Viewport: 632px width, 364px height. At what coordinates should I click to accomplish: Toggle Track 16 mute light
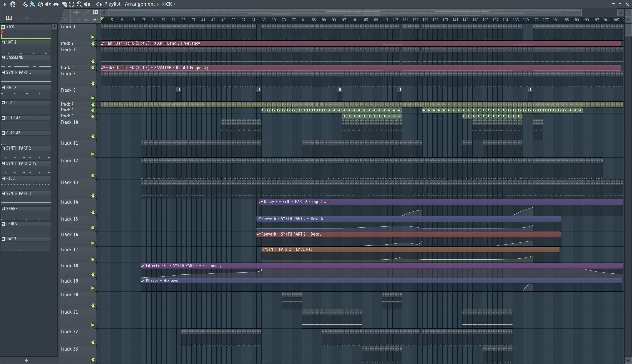(x=93, y=243)
